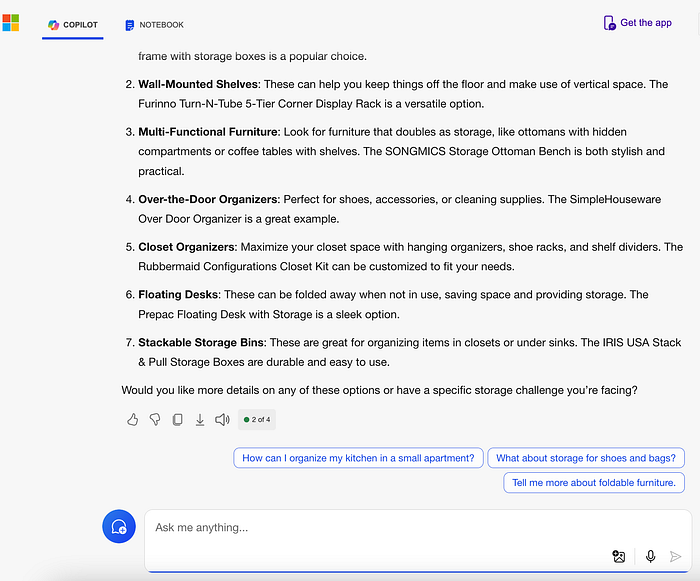This screenshot has width=700, height=581.
Task: Click 'Would you like more details' closing question
Action: (x=379, y=390)
